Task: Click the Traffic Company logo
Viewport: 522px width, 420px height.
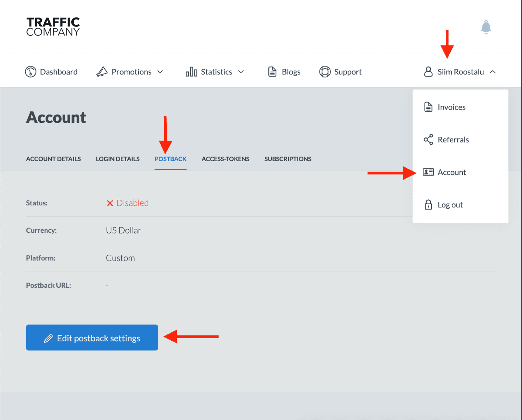Action: tap(53, 27)
